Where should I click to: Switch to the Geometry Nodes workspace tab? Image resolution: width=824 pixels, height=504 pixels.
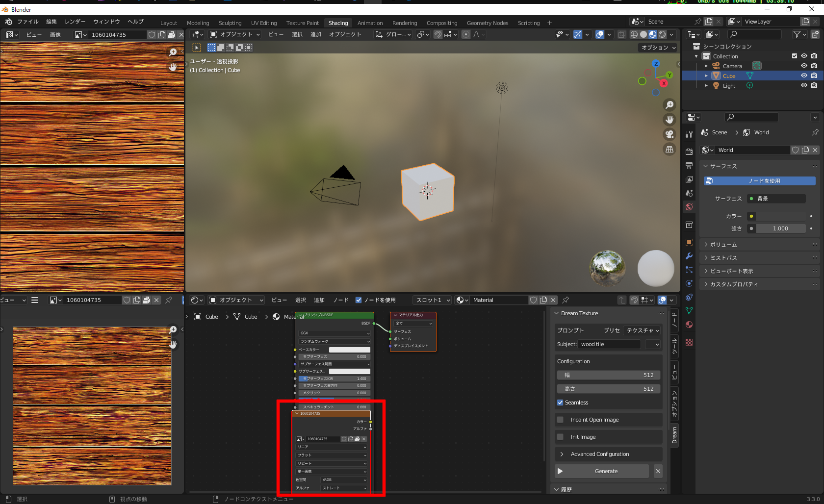(488, 23)
